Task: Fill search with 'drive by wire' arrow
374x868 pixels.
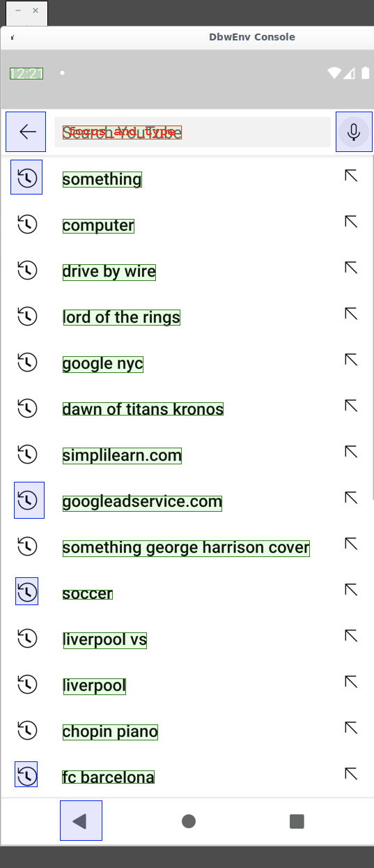Action: 351,268
